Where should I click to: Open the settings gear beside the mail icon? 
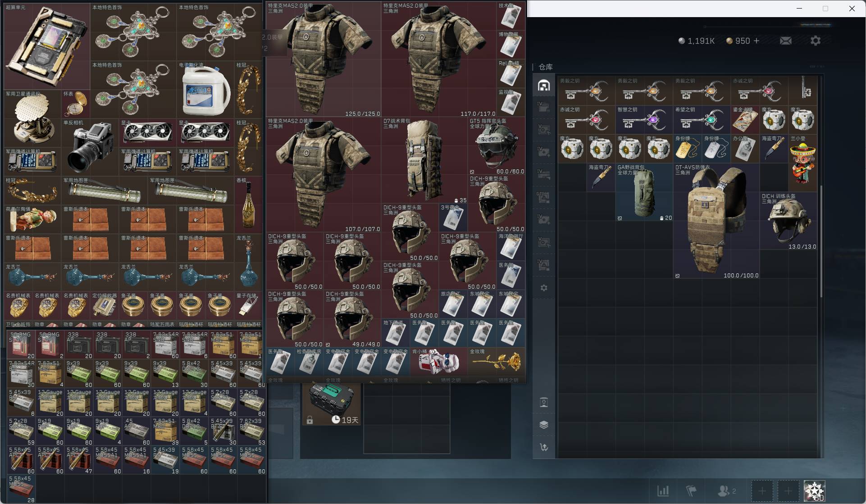pyautogui.click(x=815, y=41)
